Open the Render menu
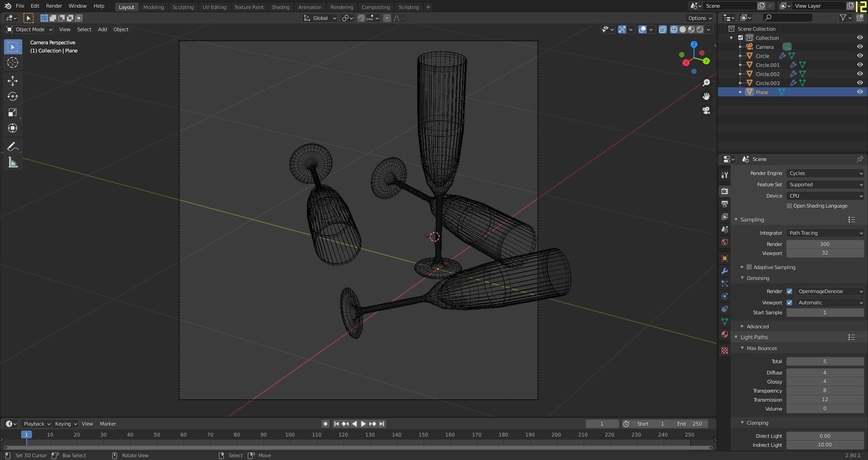Viewport: 868px width, 460px height. [x=54, y=6]
